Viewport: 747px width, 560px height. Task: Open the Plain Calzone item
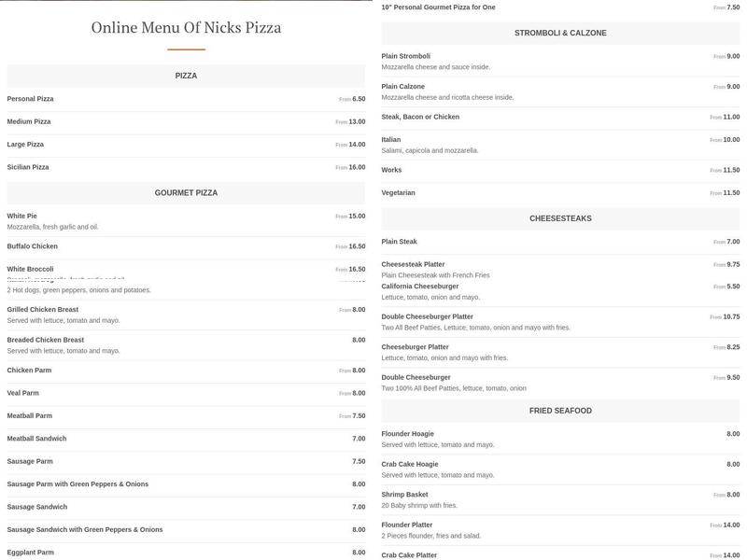[403, 87]
